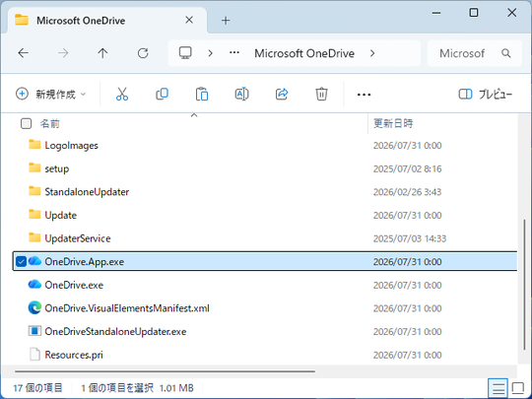Add a new tab with the plus button

tap(226, 21)
